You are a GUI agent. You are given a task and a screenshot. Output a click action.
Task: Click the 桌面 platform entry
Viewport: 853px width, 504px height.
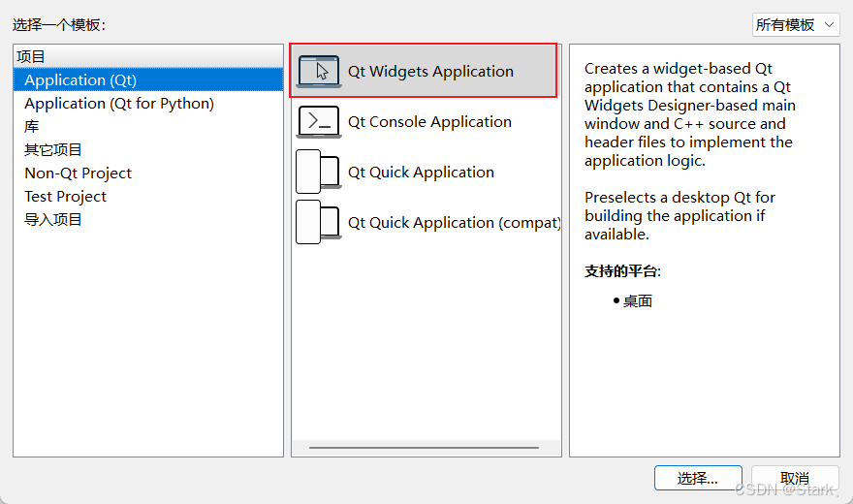tap(637, 301)
